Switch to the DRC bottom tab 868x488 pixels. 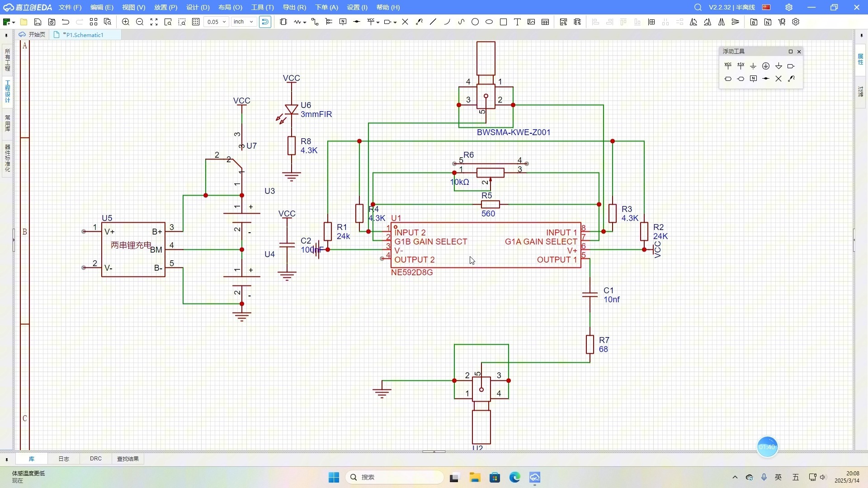[95, 459]
